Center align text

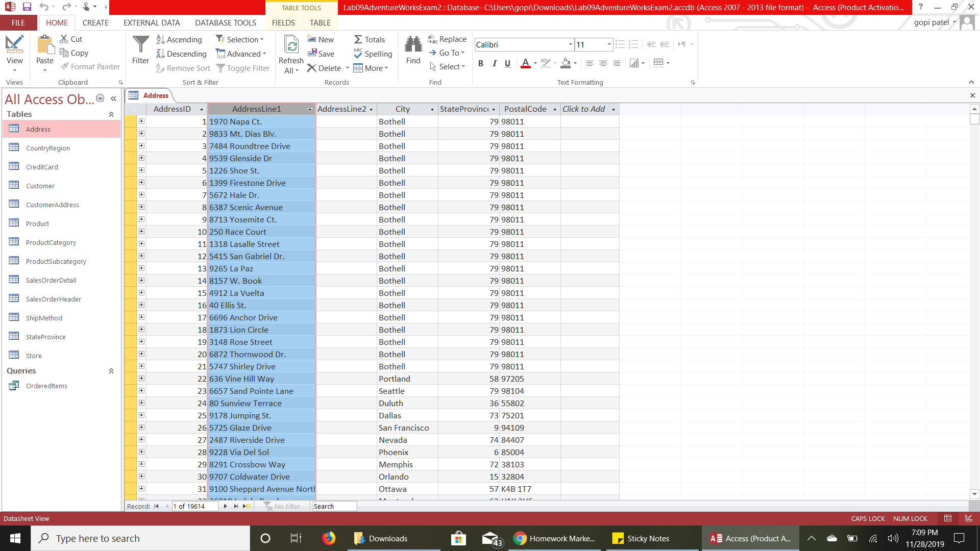[x=603, y=63]
